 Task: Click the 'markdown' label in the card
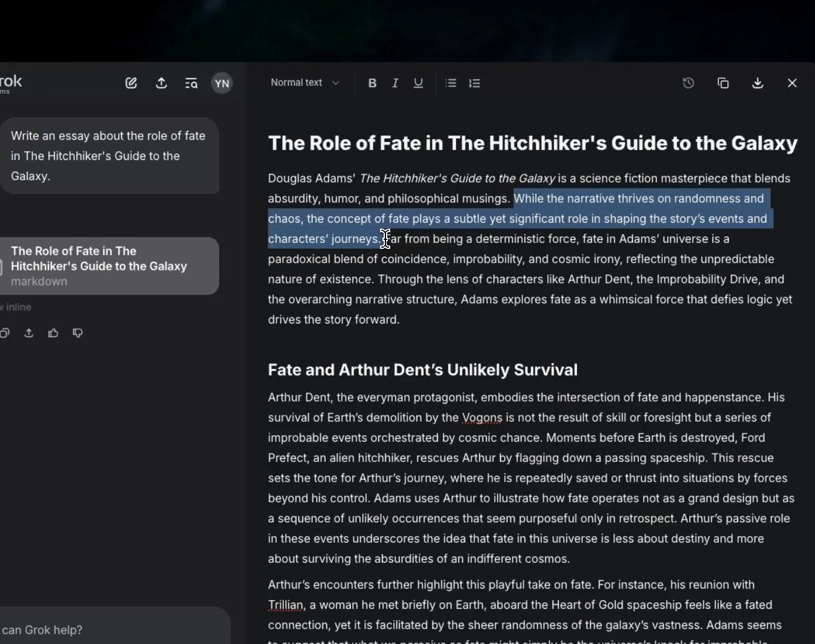39,281
